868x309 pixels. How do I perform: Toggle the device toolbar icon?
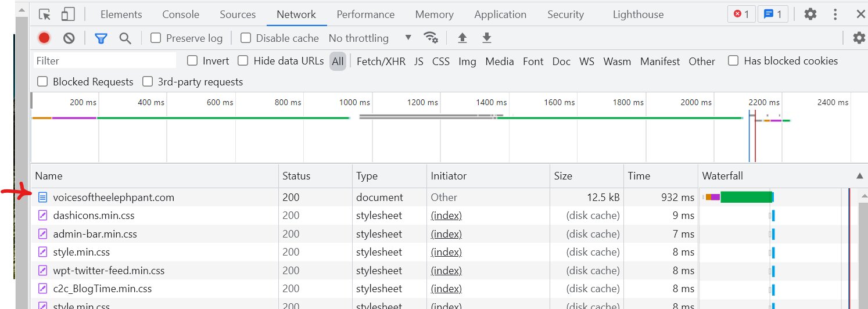[x=68, y=15]
